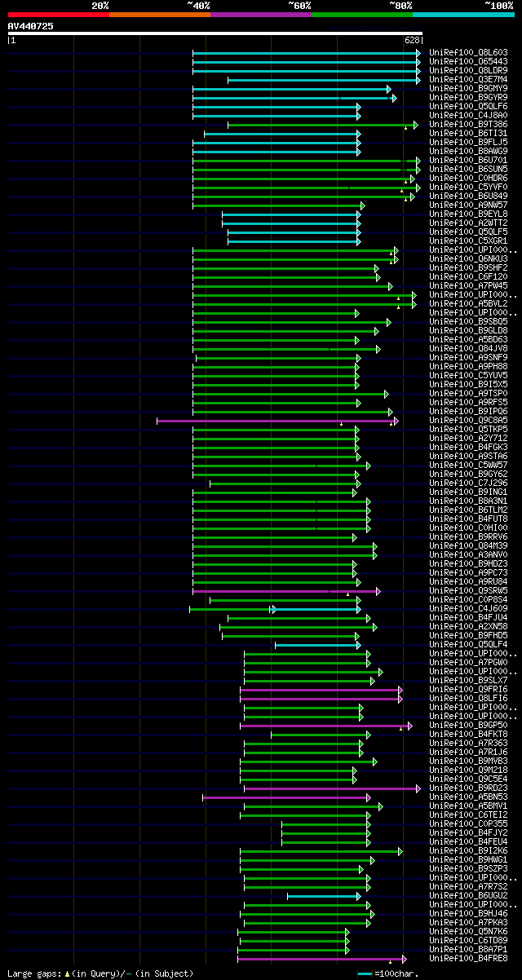Click label UniRef100_B8AWG9
The height and width of the screenshot is (980, 522).
[467, 151]
